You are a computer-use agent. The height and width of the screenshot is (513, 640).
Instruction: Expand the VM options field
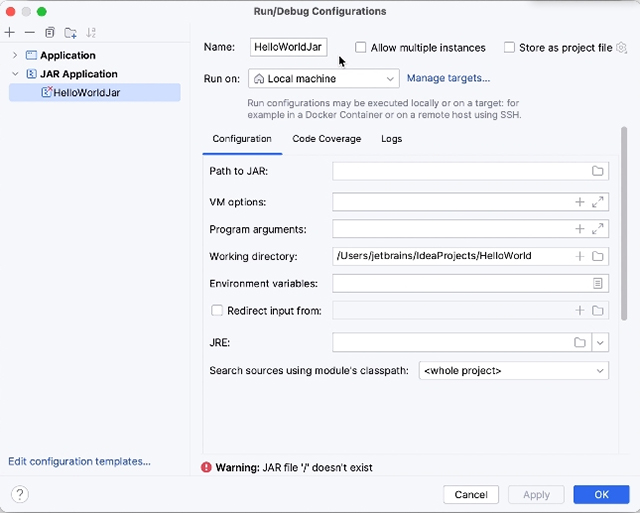pyautogui.click(x=598, y=202)
